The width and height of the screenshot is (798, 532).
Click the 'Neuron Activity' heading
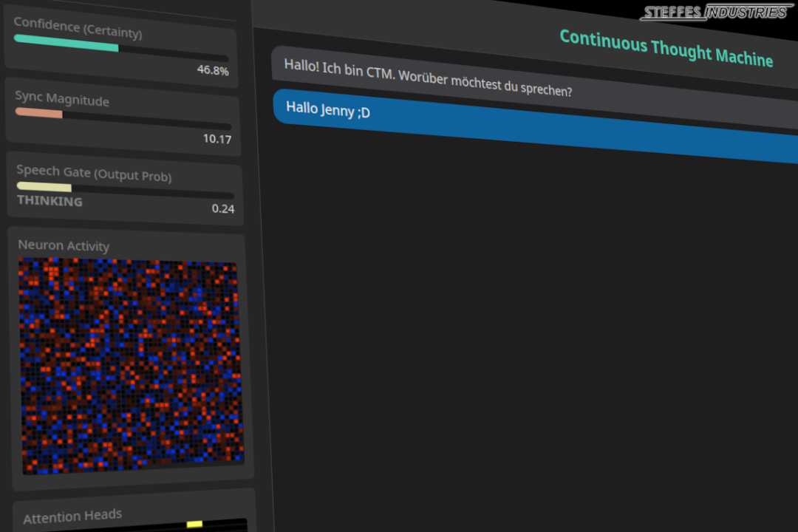[x=64, y=245]
